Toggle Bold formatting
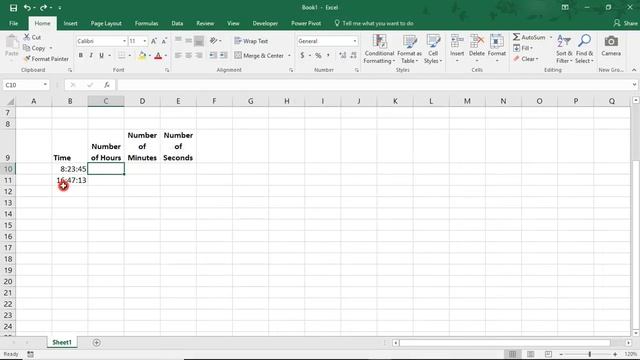Screen dimensions: 640x360 pyautogui.click(x=80, y=56)
